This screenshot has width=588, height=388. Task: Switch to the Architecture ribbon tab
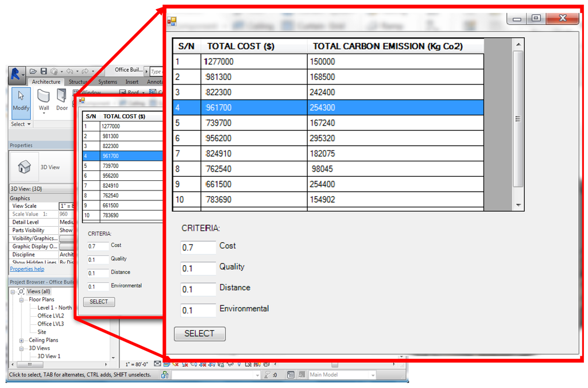click(46, 82)
